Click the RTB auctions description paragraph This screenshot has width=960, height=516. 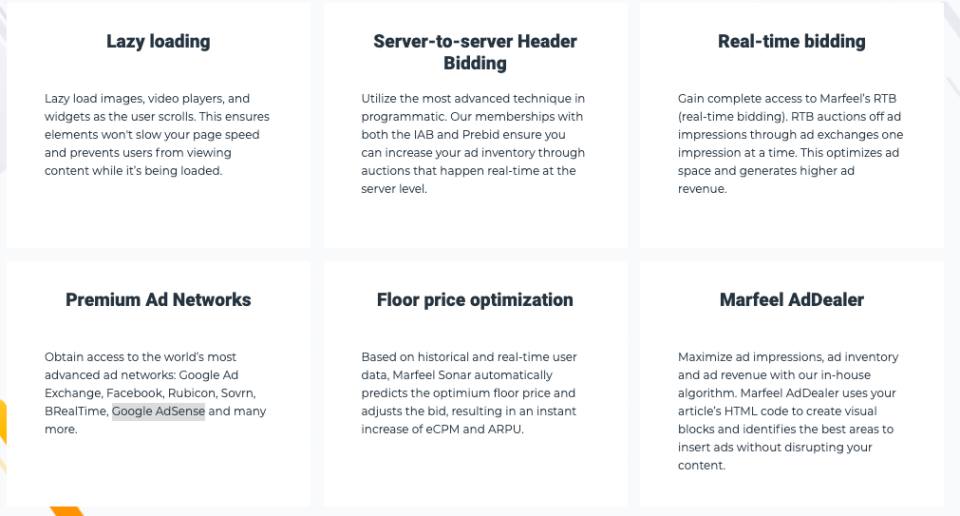click(x=790, y=144)
